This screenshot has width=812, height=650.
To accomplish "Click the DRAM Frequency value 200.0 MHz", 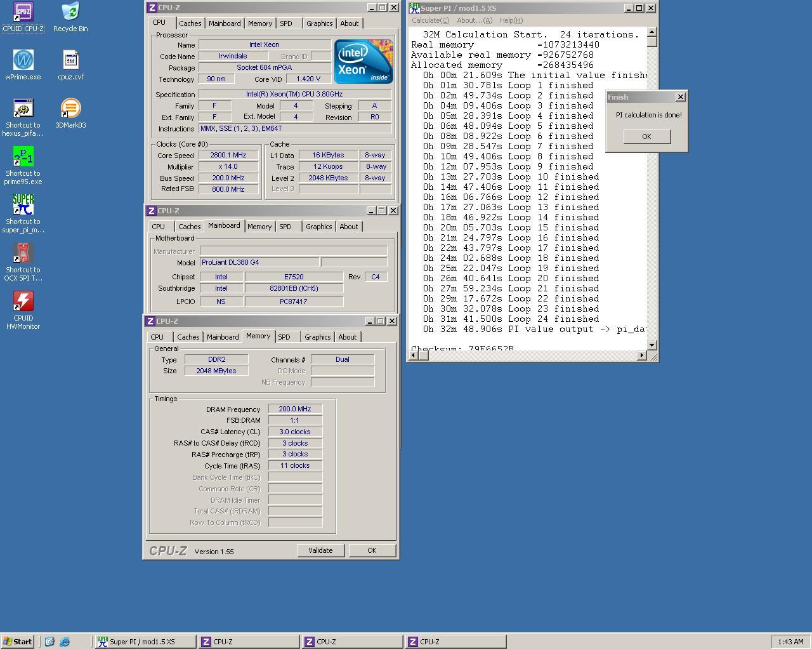I will 295,409.
